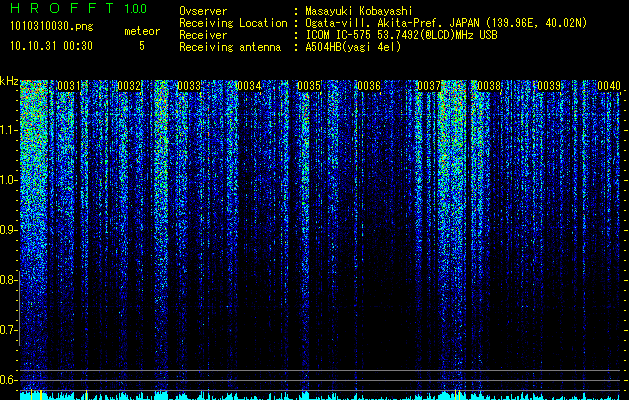
Task: Click the kHz axis unit label
Action: (x=9, y=81)
